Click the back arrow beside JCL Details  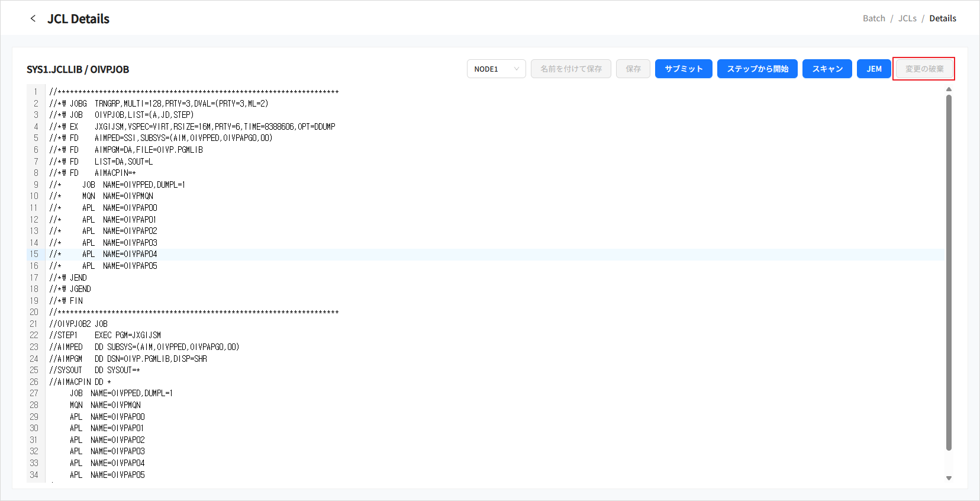coord(33,18)
